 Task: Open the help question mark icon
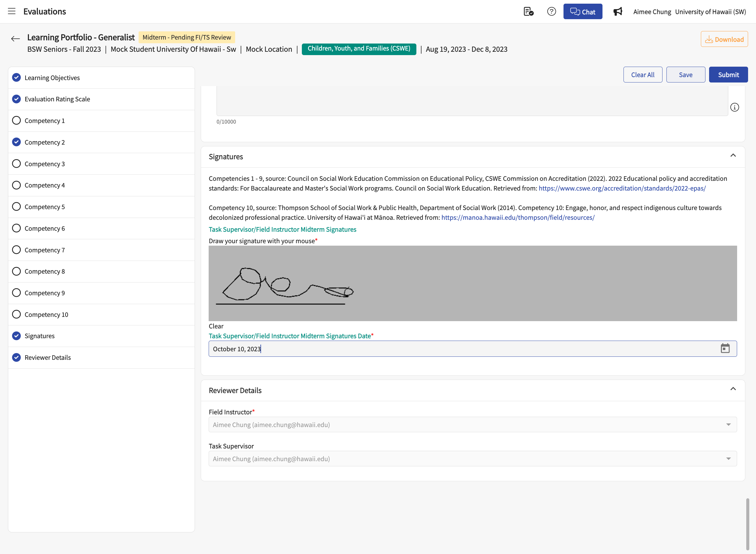pyautogui.click(x=551, y=11)
